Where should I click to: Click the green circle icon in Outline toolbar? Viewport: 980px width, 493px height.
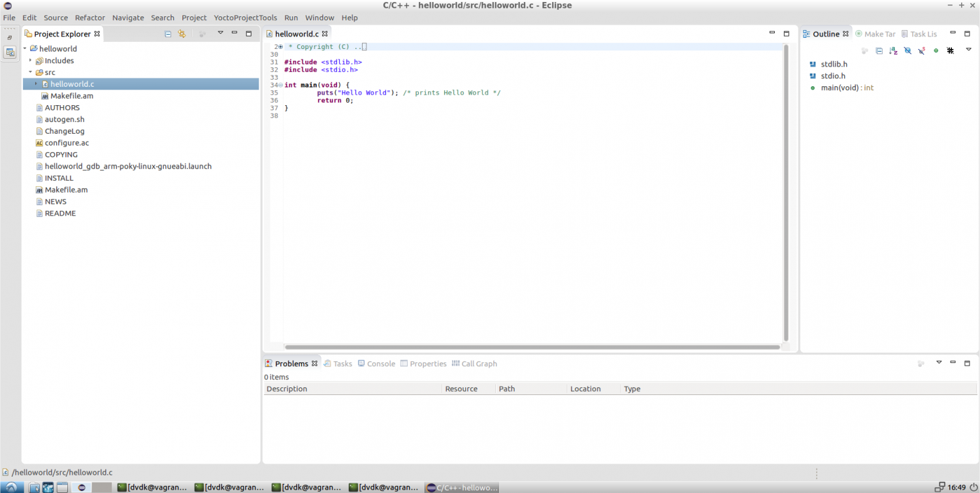[936, 51]
